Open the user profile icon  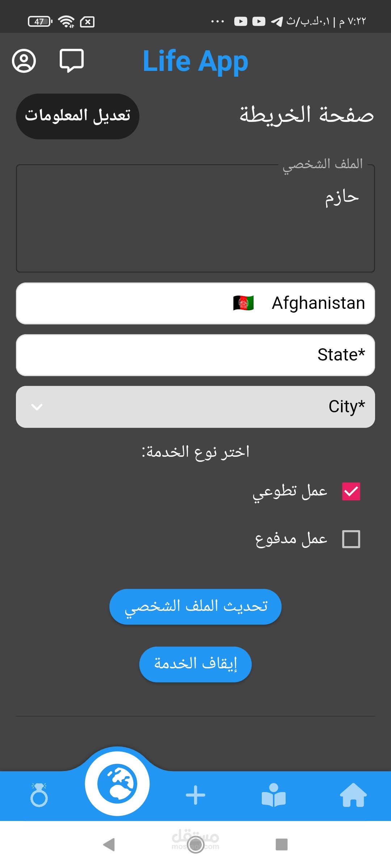click(x=24, y=61)
